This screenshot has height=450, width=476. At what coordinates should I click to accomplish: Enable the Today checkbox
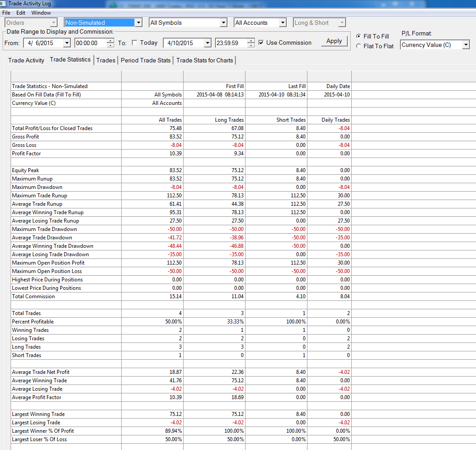(134, 42)
